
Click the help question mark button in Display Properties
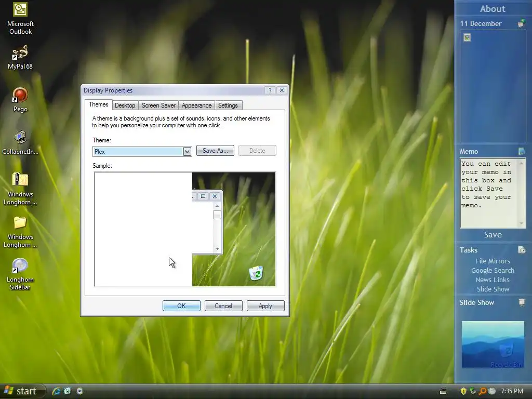[270, 90]
